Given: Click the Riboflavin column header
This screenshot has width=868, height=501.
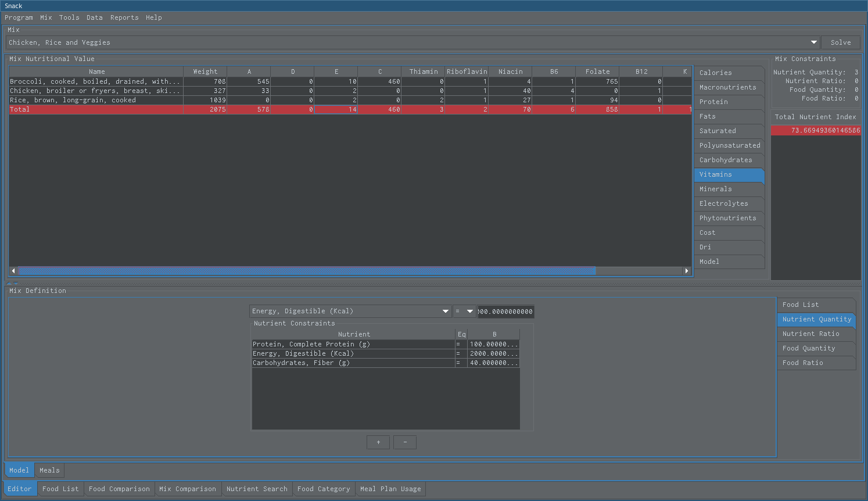Looking at the screenshot, I should [467, 71].
